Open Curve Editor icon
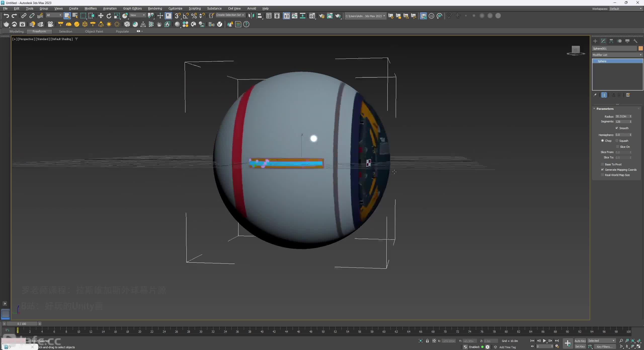This screenshot has height=350, width=644. point(294,16)
